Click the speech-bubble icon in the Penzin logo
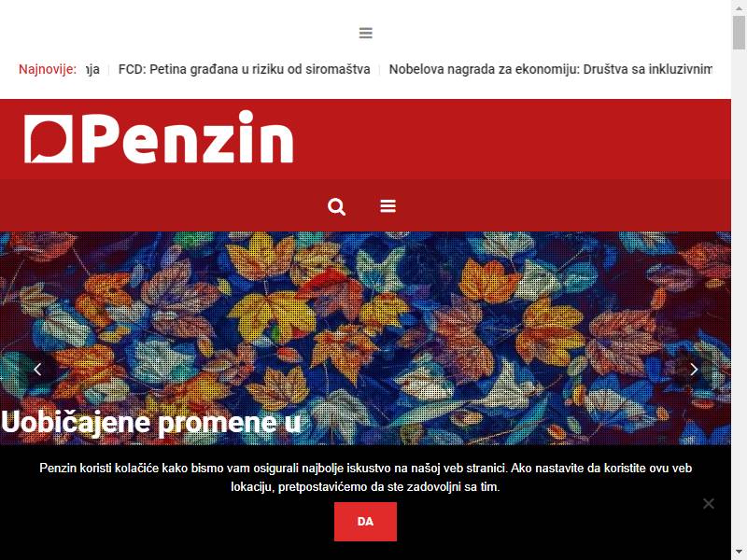 tap(49, 138)
